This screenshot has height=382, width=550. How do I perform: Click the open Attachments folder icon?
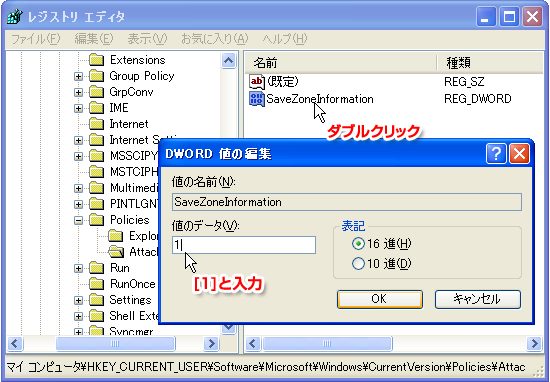coord(116,252)
